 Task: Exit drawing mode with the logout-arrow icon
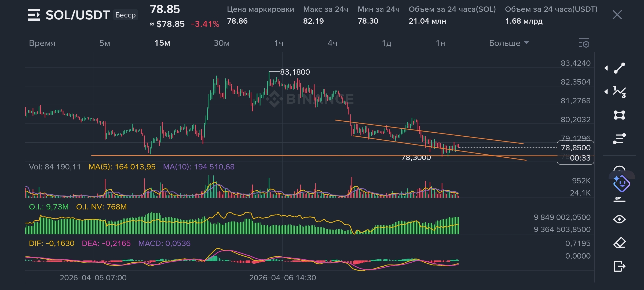pyautogui.click(x=619, y=266)
